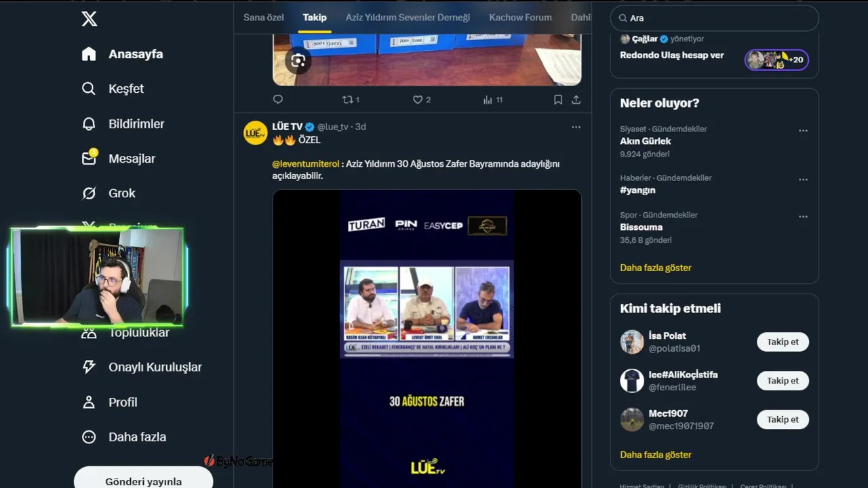Click the X logo in sidebar
This screenshot has height=488, width=868.
[90, 18]
